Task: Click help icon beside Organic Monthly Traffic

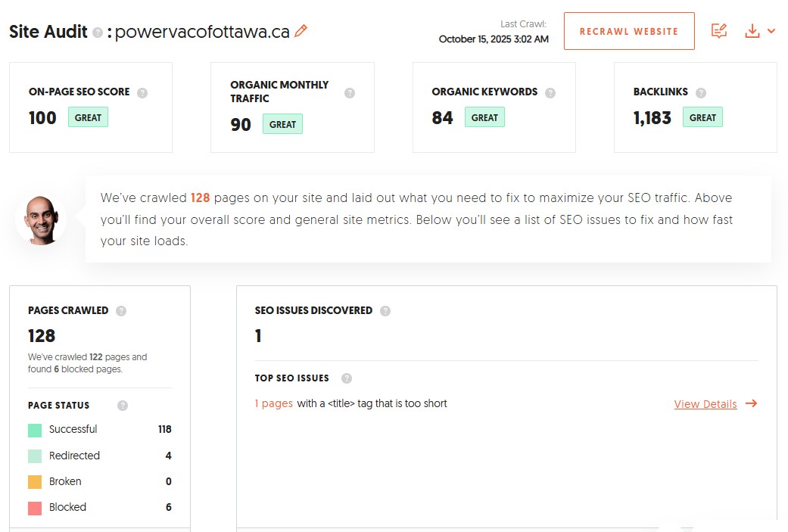Action: (x=350, y=92)
